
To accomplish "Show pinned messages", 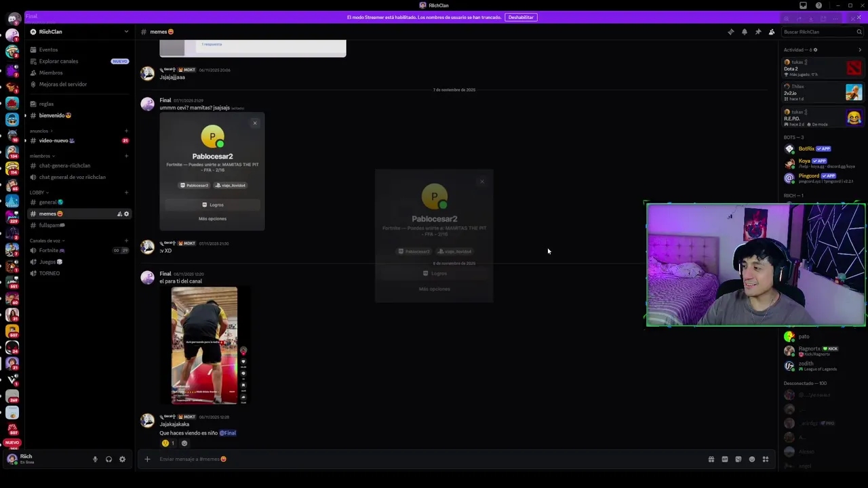I will (757, 32).
